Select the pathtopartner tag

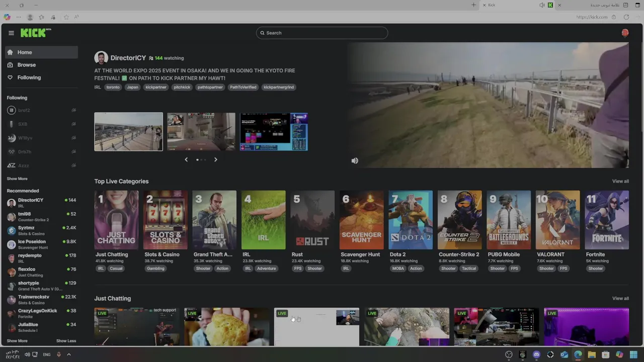point(210,87)
